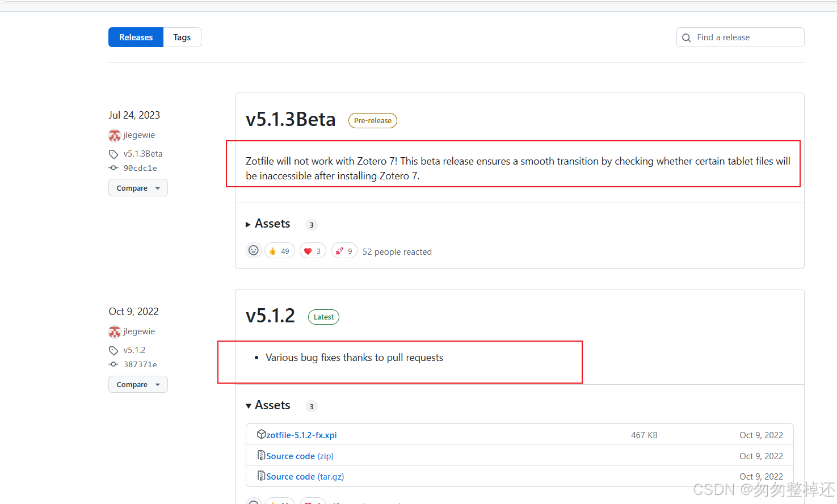Expand Assets for v5.1.3Beta
The image size is (837, 504).
click(268, 224)
